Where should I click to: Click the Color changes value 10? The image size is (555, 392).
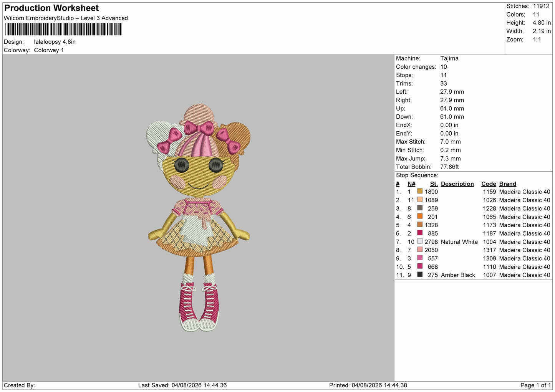pyautogui.click(x=444, y=67)
